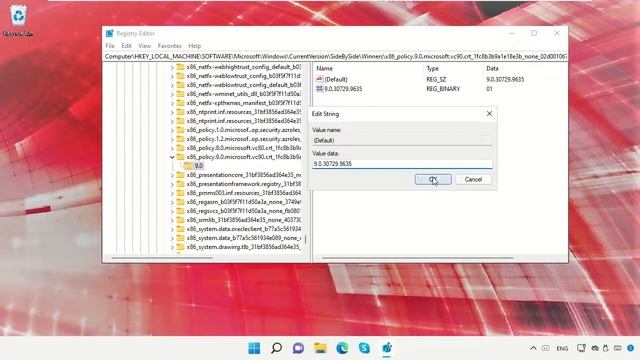The image size is (640, 360).
Task: Click the (Default) string value icon
Action: [x=320, y=79]
